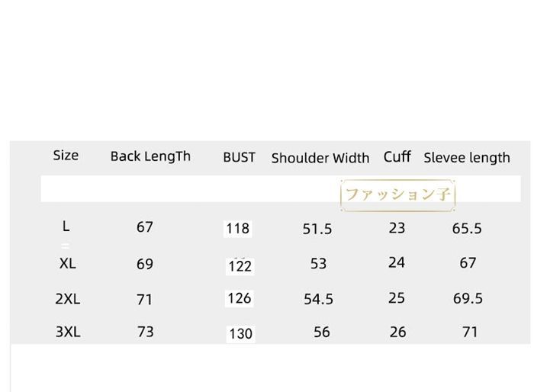Select the XL size row label
This screenshot has width=534, height=392.
67,263
